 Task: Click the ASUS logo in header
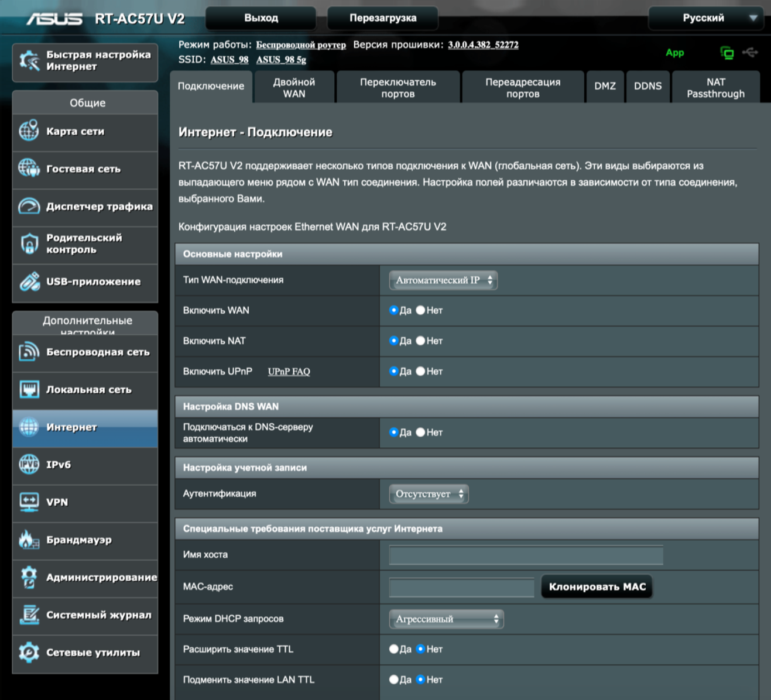54,19
